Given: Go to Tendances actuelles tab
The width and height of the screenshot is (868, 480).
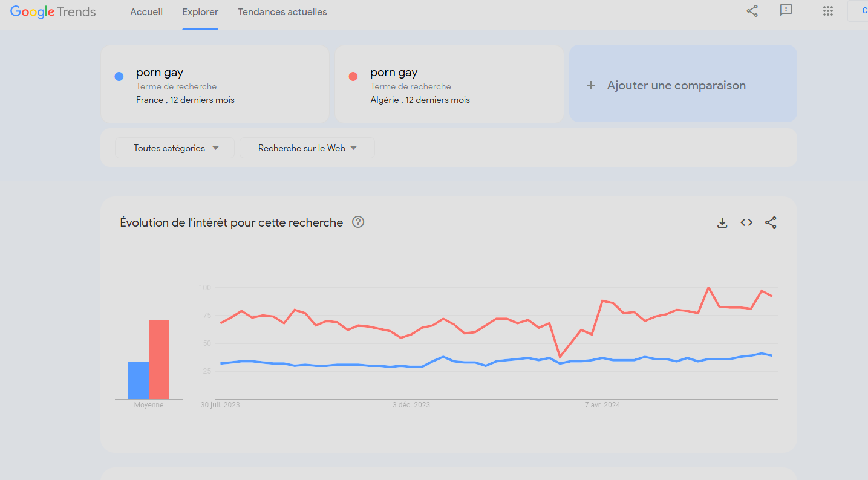Looking at the screenshot, I should (282, 12).
